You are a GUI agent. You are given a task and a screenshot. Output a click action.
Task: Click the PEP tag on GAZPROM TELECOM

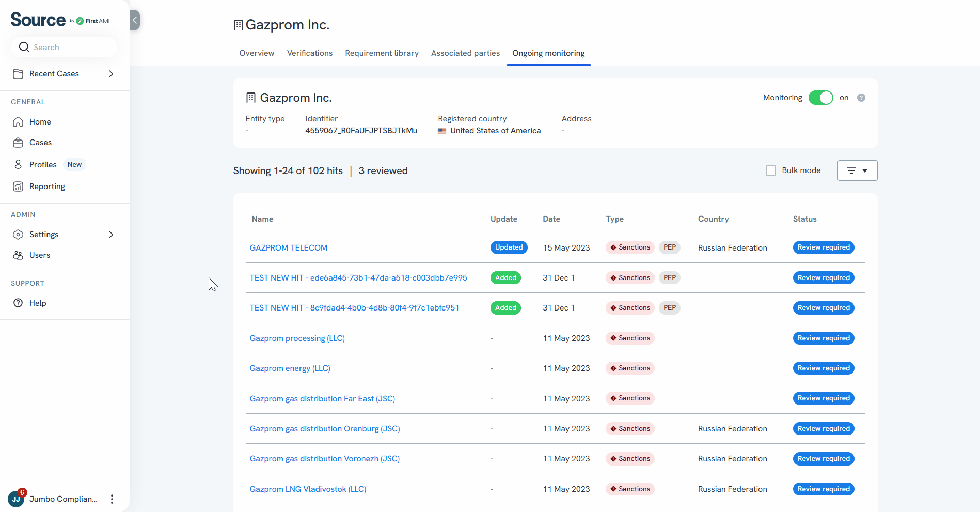(670, 247)
